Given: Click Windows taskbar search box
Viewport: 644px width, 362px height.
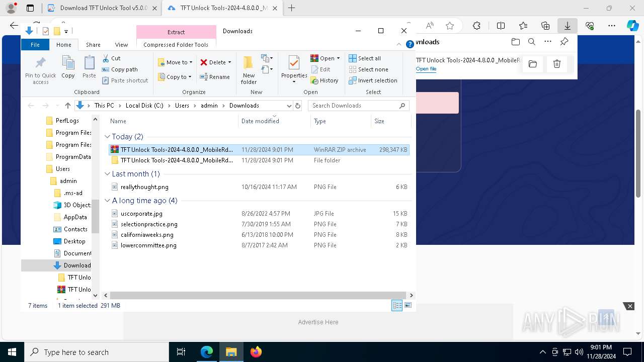Looking at the screenshot, I should point(97,352).
